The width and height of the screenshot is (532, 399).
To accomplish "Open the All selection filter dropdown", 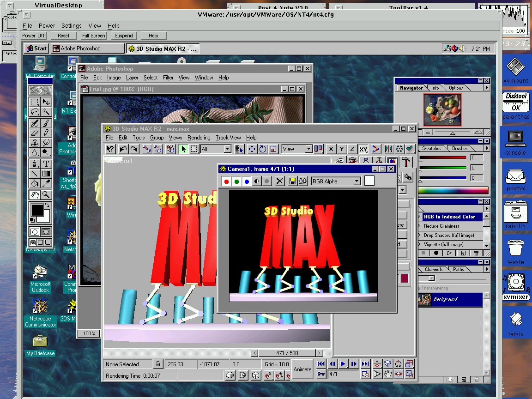I will (227, 149).
